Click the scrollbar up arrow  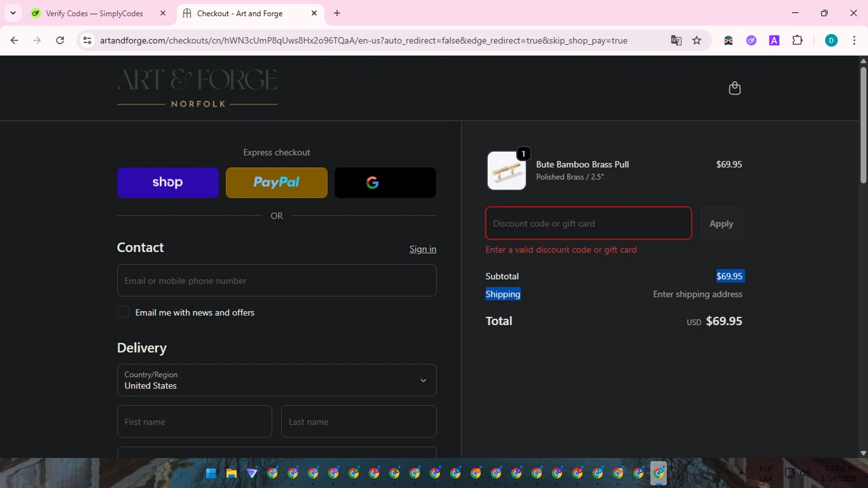tap(863, 60)
